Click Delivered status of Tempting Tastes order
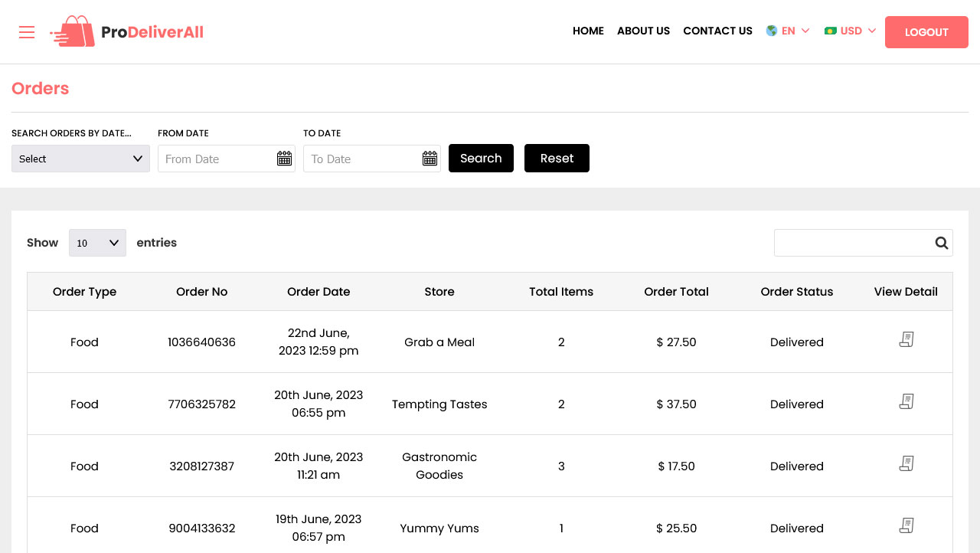980x553 pixels. [797, 404]
